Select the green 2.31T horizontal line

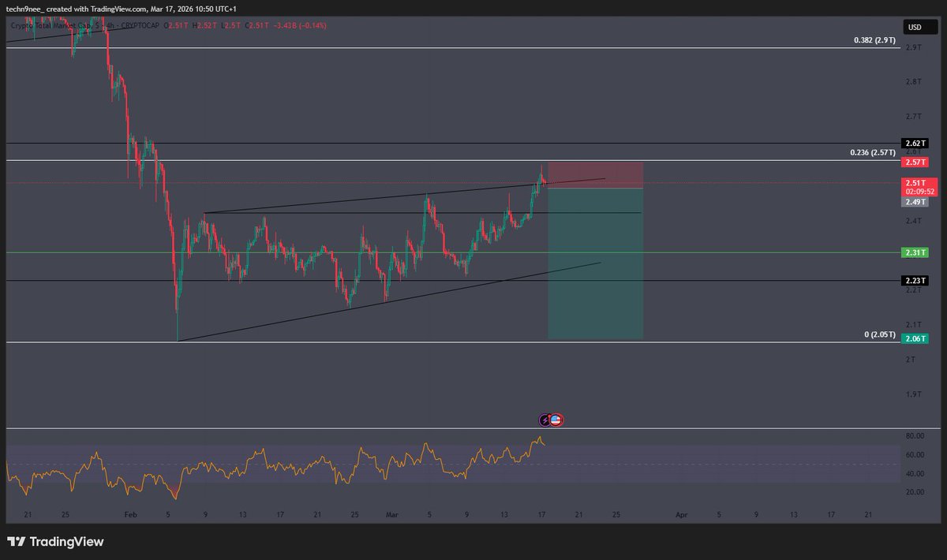click(x=453, y=253)
